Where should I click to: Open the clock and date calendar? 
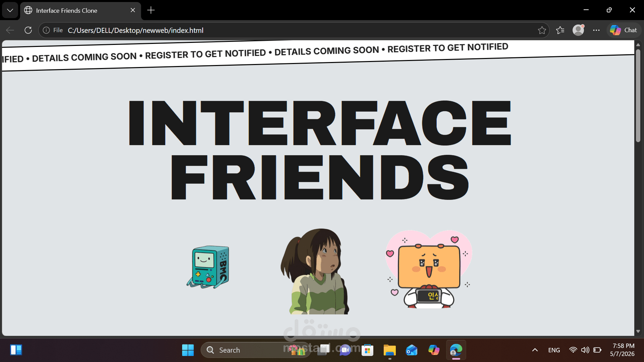[x=623, y=350]
